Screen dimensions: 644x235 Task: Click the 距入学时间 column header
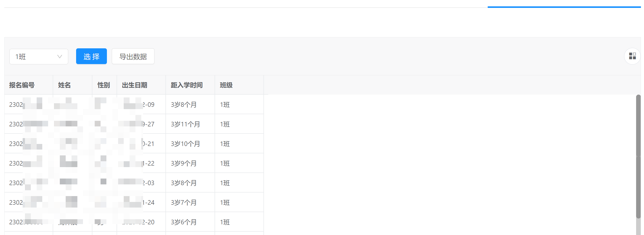tap(187, 85)
